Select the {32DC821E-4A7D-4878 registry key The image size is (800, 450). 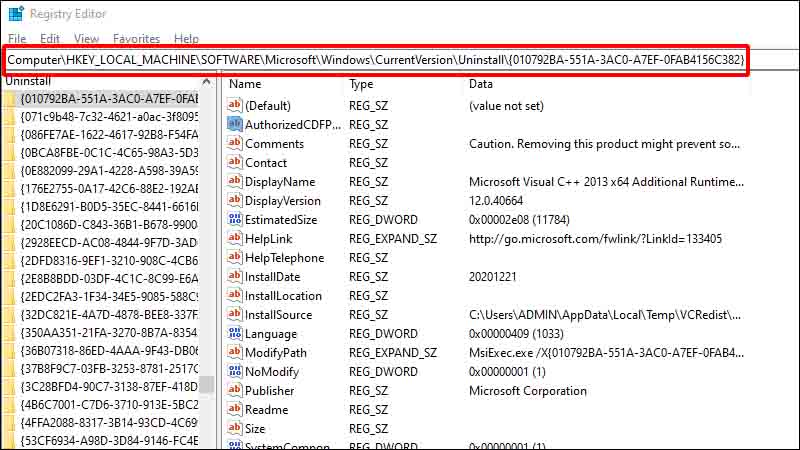tap(109, 315)
